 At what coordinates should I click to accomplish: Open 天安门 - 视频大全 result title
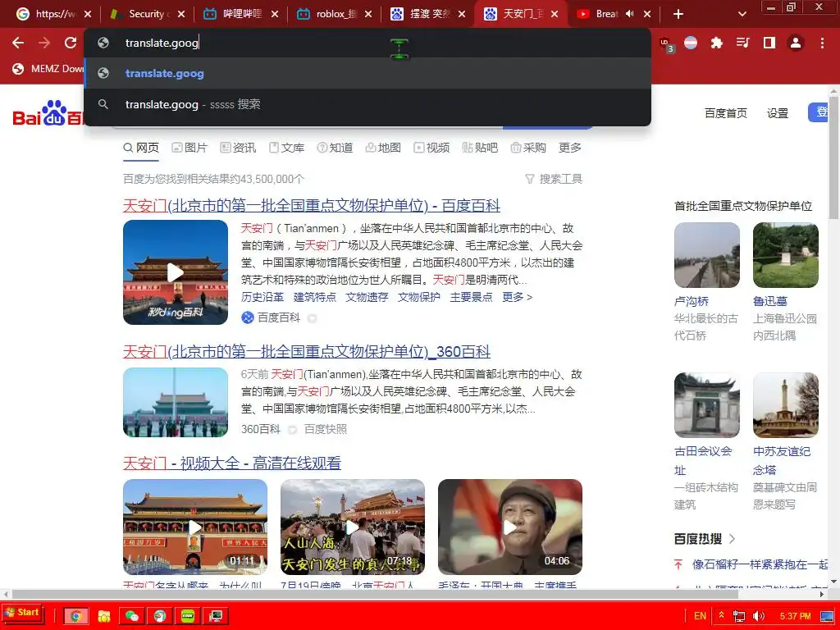pyautogui.click(x=232, y=463)
